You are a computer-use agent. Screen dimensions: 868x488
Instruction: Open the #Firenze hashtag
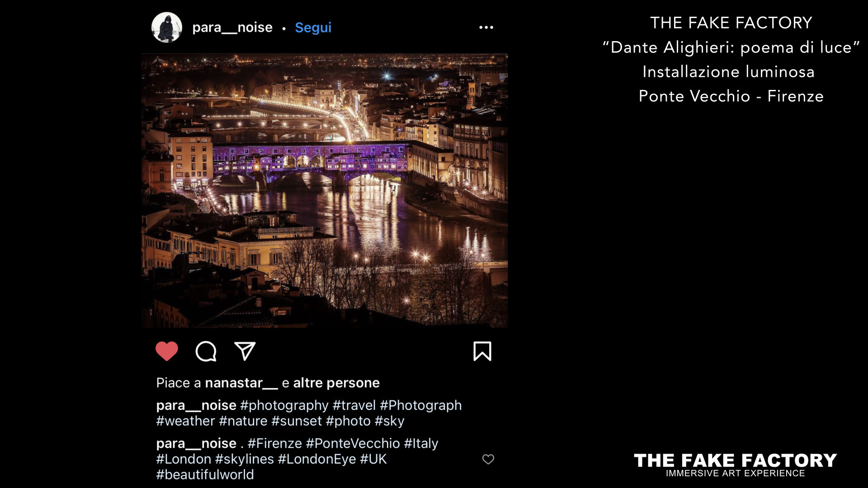(275, 443)
